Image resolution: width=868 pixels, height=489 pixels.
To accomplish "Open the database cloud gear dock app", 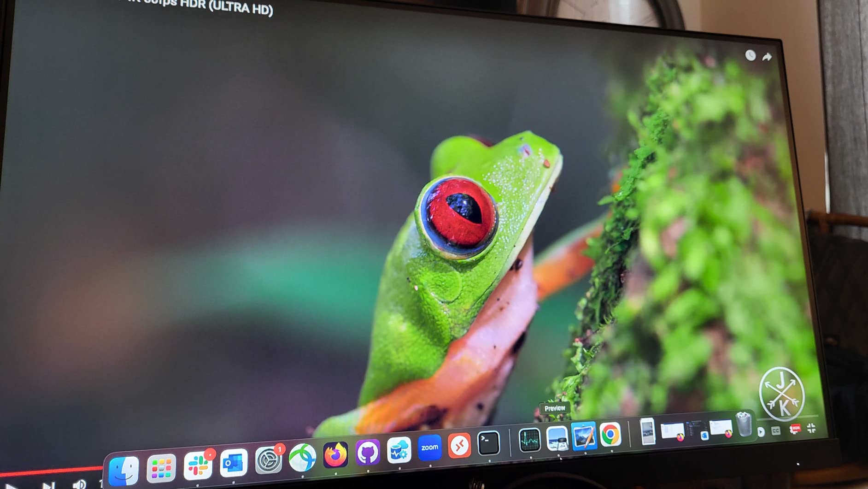I will pos(399,450).
